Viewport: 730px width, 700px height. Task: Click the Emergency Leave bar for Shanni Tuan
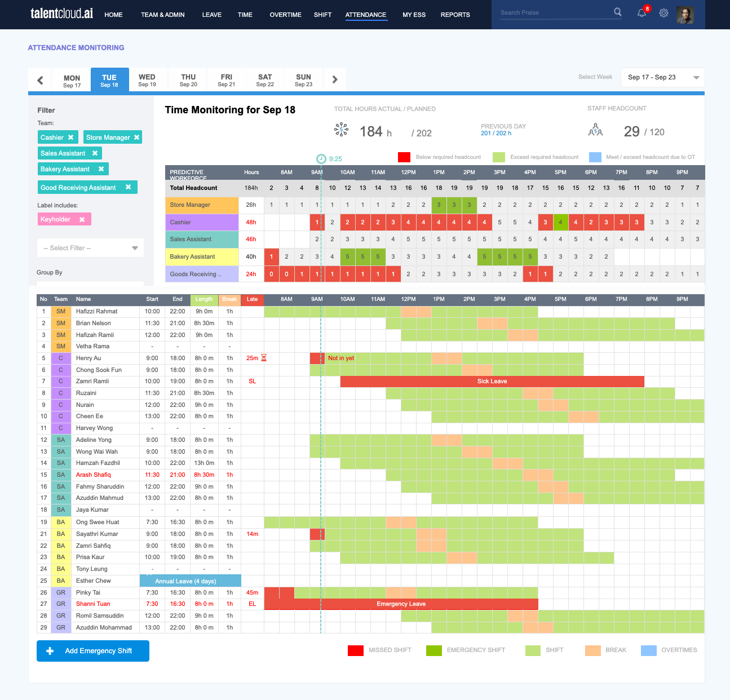401,604
